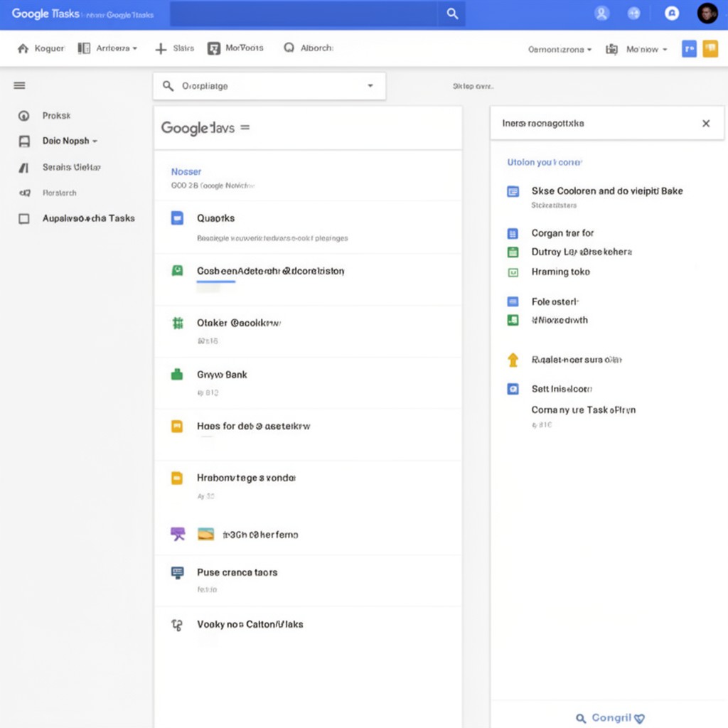
Task: Click the purple presentation icon
Action: pyautogui.click(x=177, y=534)
